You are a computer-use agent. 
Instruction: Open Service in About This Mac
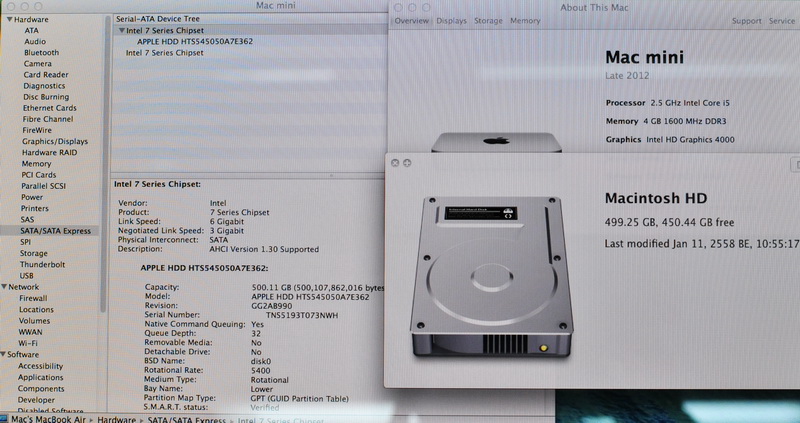pyautogui.click(x=782, y=21)
